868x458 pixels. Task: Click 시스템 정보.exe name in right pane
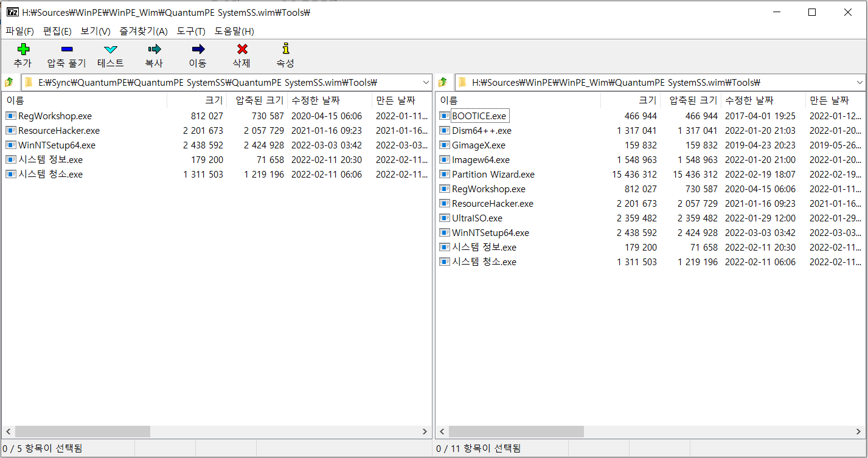[x=484, y=247]
